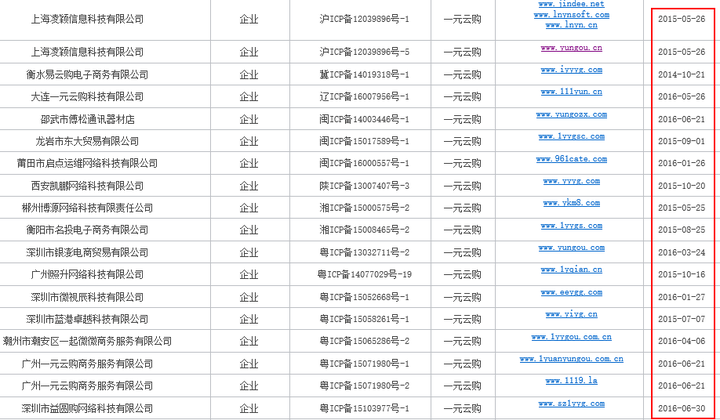The height and width of the screenshot is (420, 720).
Task: Follow the www.1119.la link
Action: pyautogui.click(x=571, y=381)
